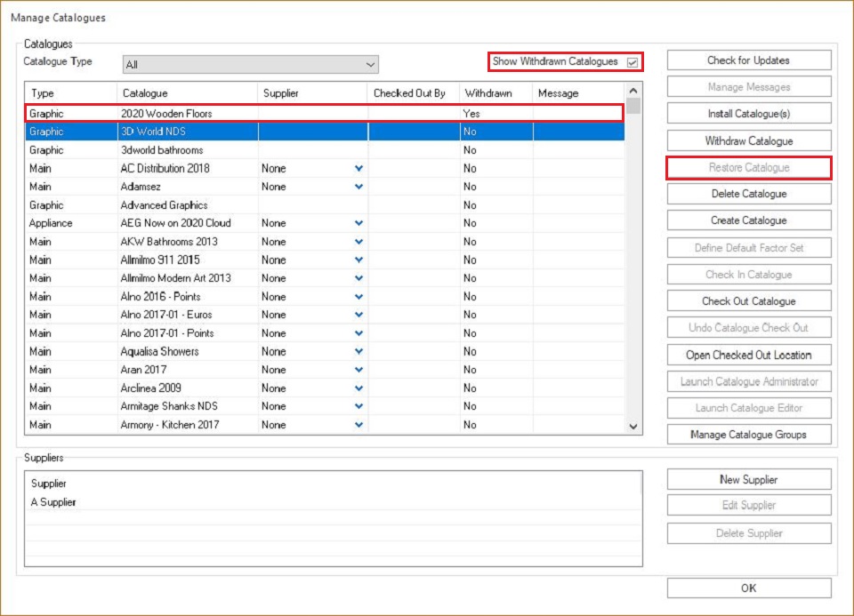Open supplier dropdown for Allmilmo Modern Art 2013
This screenshot has width=854, height=616.
(359, 278)
